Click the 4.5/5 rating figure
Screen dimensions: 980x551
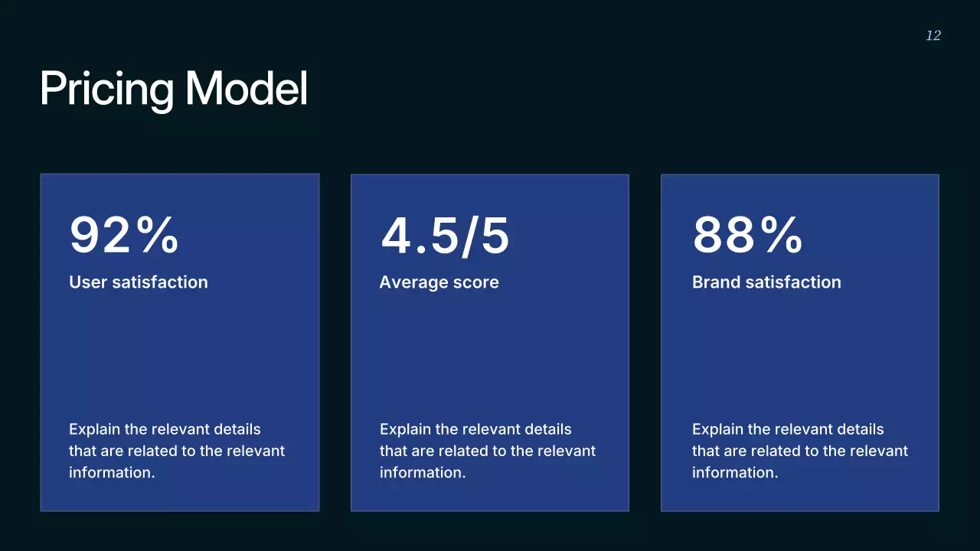tap(445, 234)
